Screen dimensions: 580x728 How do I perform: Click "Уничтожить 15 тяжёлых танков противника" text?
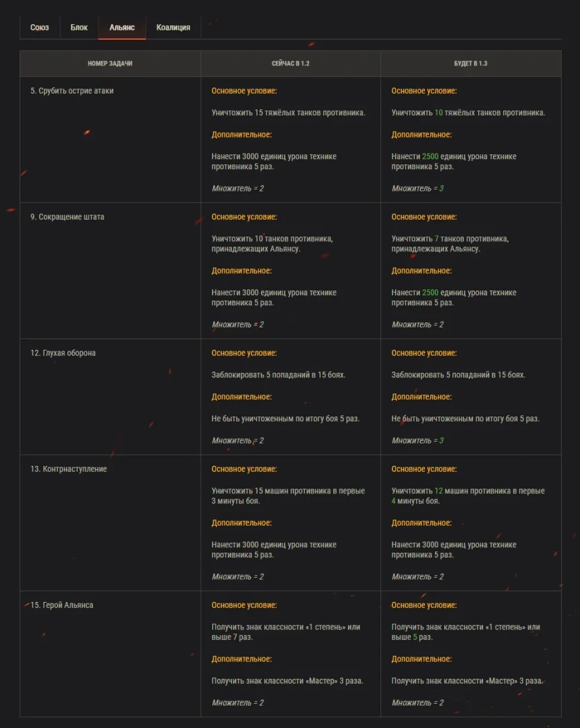[x=289, y=113]
